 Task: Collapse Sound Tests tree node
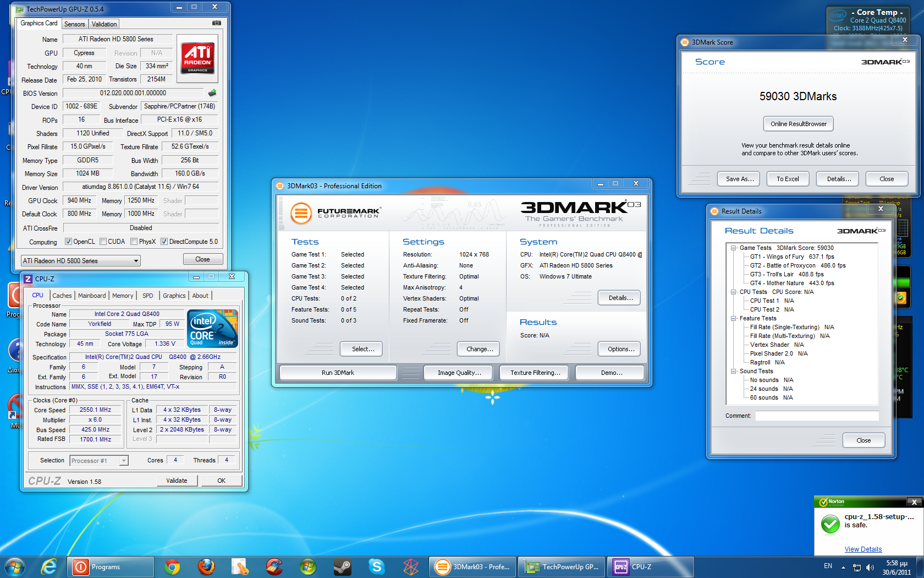[733, 372]
